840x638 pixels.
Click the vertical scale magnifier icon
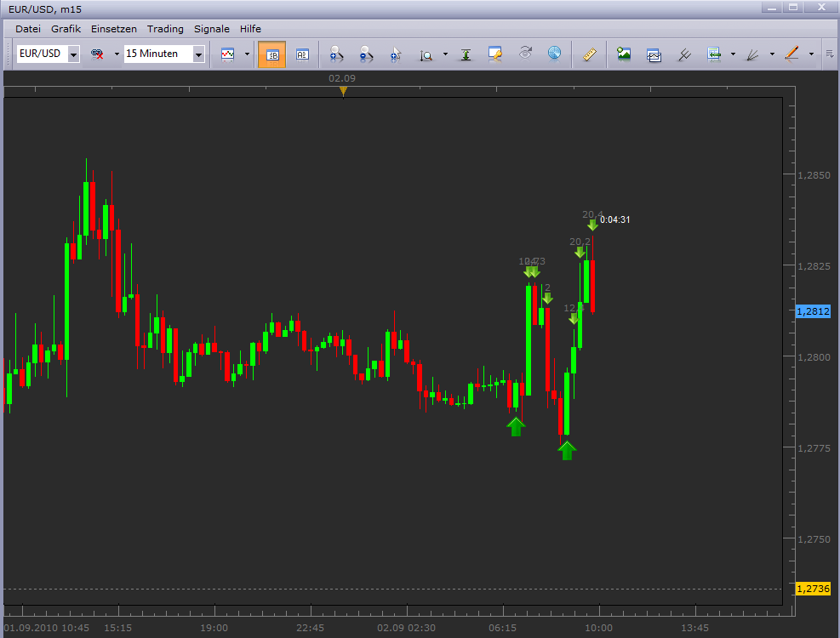click(x=426, y=54)
